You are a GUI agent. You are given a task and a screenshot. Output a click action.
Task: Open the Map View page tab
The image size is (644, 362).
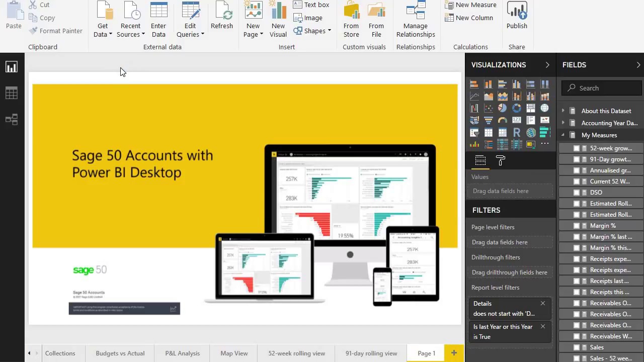pos(234,353)
